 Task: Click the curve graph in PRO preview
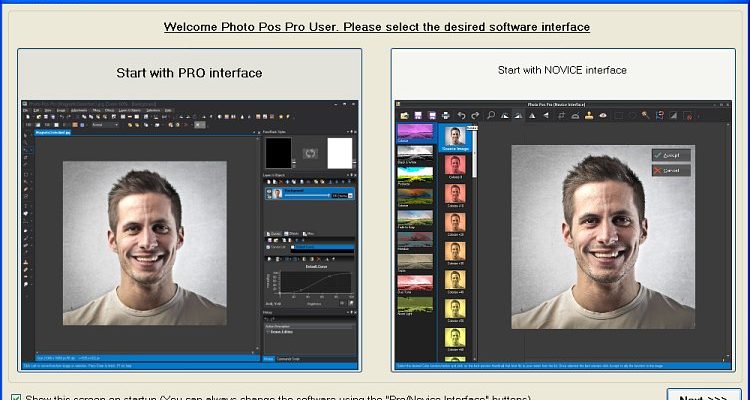tap(316, 282)
